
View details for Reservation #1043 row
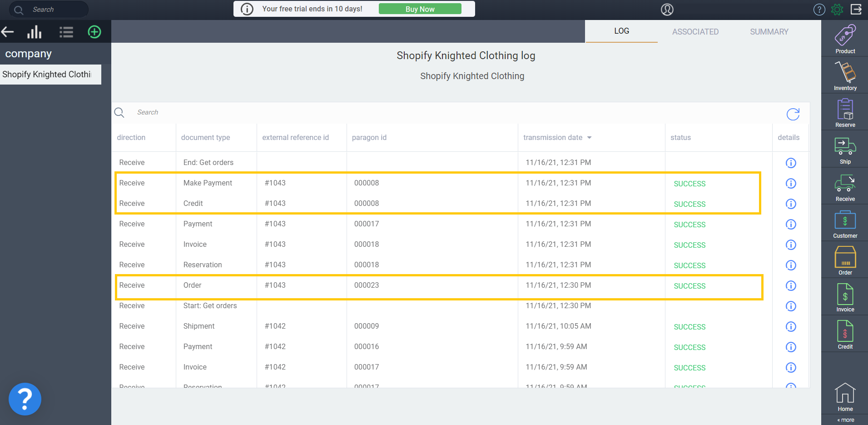pos(791,265)
